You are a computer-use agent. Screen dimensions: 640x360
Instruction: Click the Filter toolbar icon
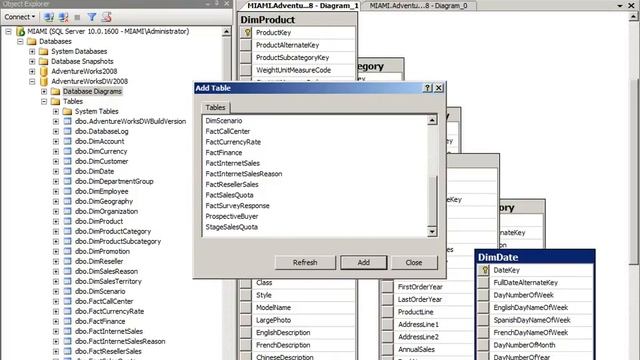point(92,17)
